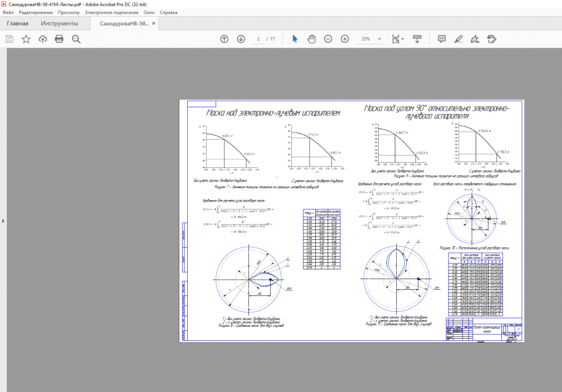Go to next page arrow
Image resolution: width=562 pixels, height=392 pixels.
pyautogui.click(x=241, y=39)
